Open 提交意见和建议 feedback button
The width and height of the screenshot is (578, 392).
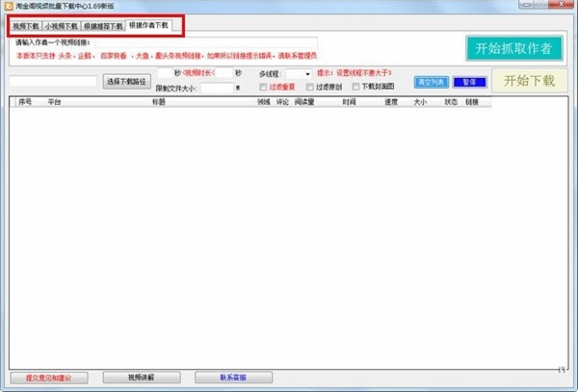point(49,378)
